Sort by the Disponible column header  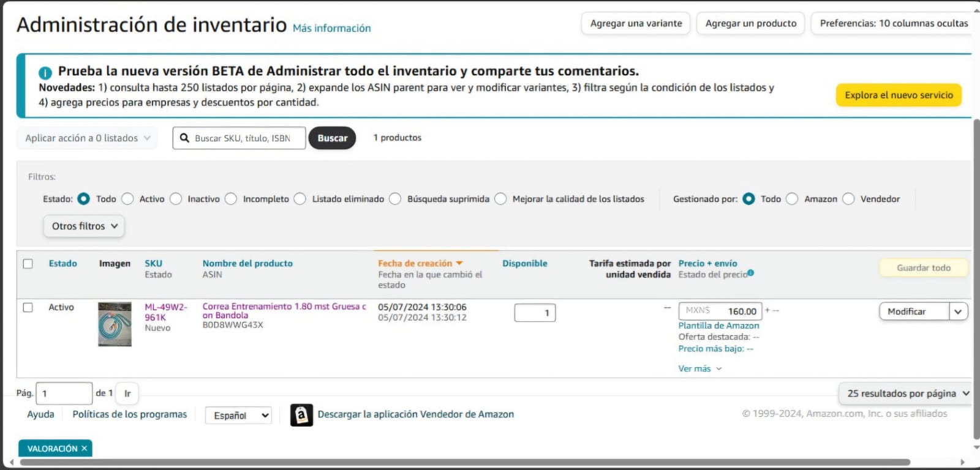[x=525, y=264]
